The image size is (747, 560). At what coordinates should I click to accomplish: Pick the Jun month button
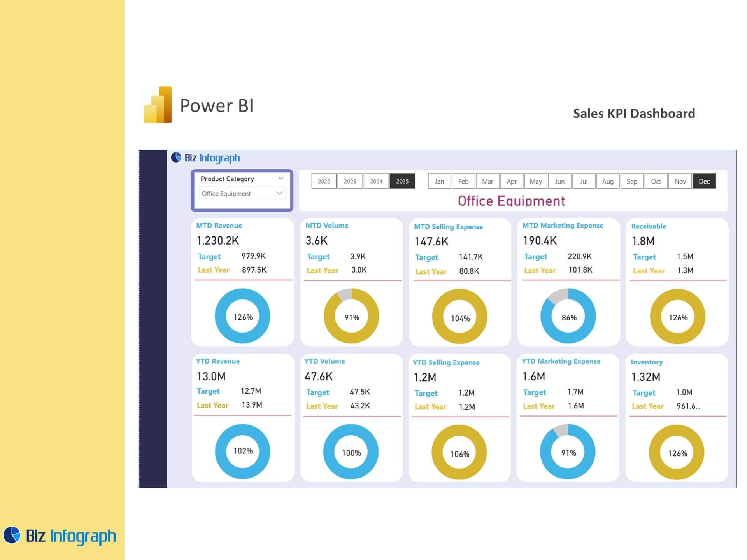[560, 181]
